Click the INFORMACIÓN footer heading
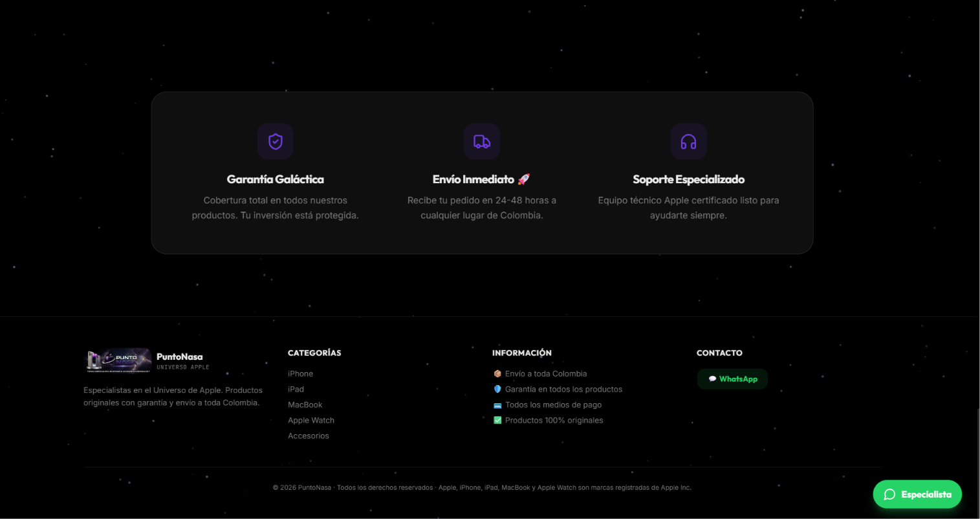This screenshot has height=519, width=980. (x=521, y=353)
